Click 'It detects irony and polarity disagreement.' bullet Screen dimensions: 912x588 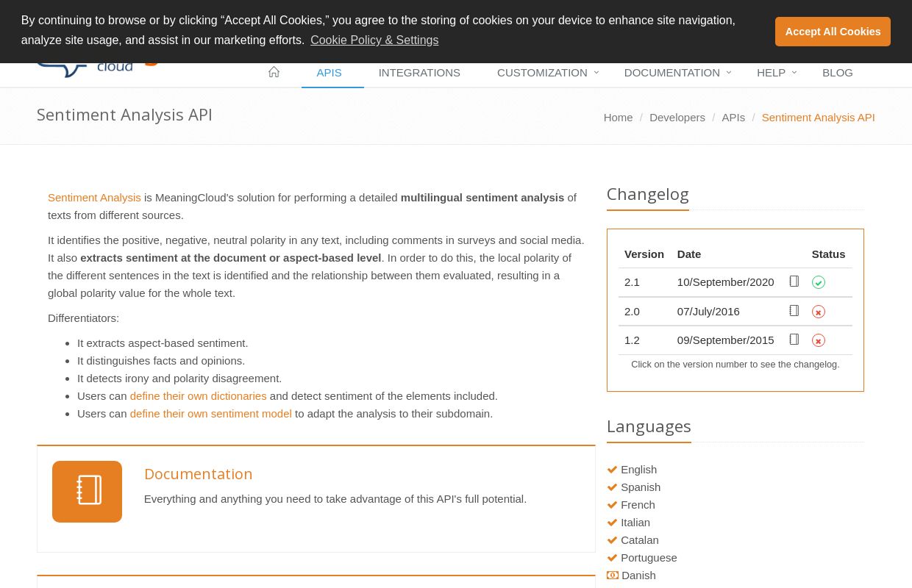[x=179, y=378]
